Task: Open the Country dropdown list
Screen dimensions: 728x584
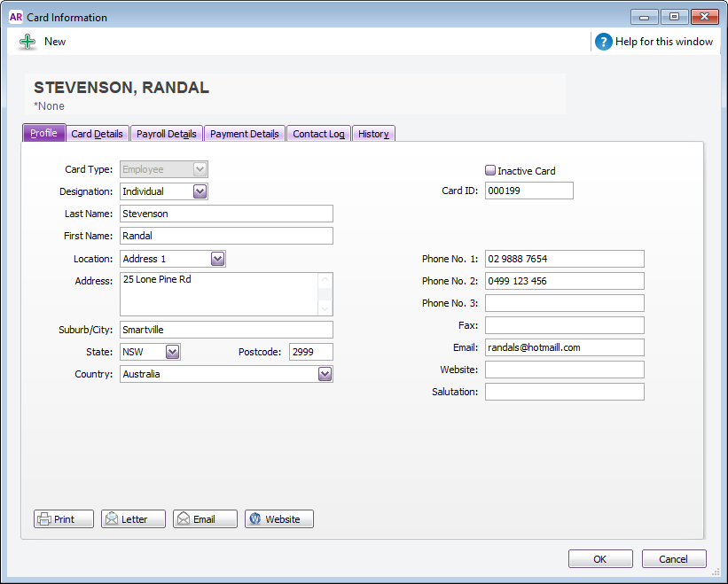Action: tap(325, 374)
